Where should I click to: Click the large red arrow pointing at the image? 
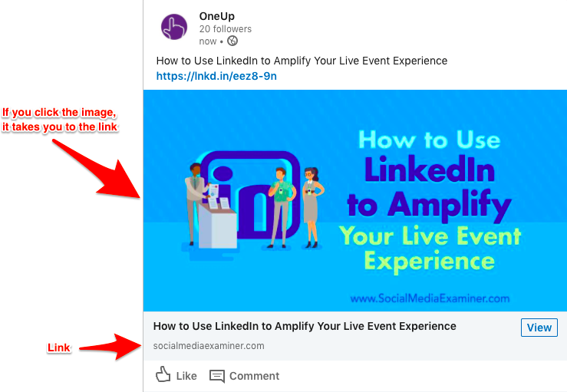coord(97,169)
